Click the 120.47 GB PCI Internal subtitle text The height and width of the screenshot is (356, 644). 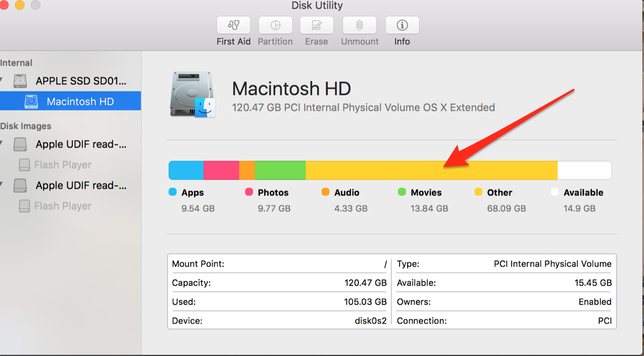pyautogui.click(x=364, y=107)
